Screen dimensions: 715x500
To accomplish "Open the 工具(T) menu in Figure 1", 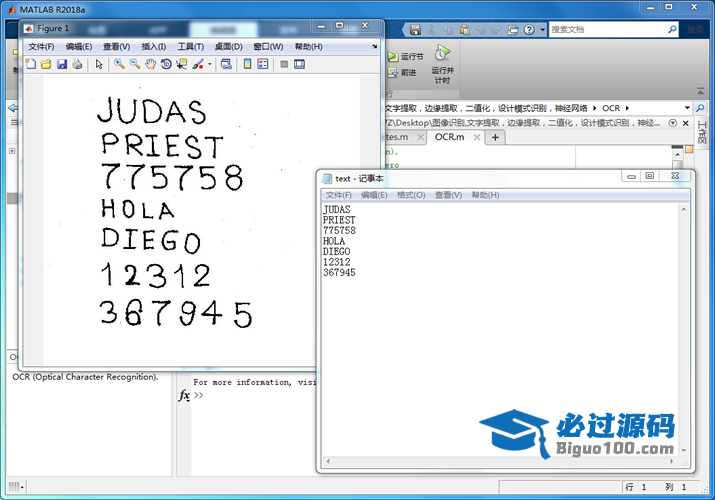I will point(191,46).
